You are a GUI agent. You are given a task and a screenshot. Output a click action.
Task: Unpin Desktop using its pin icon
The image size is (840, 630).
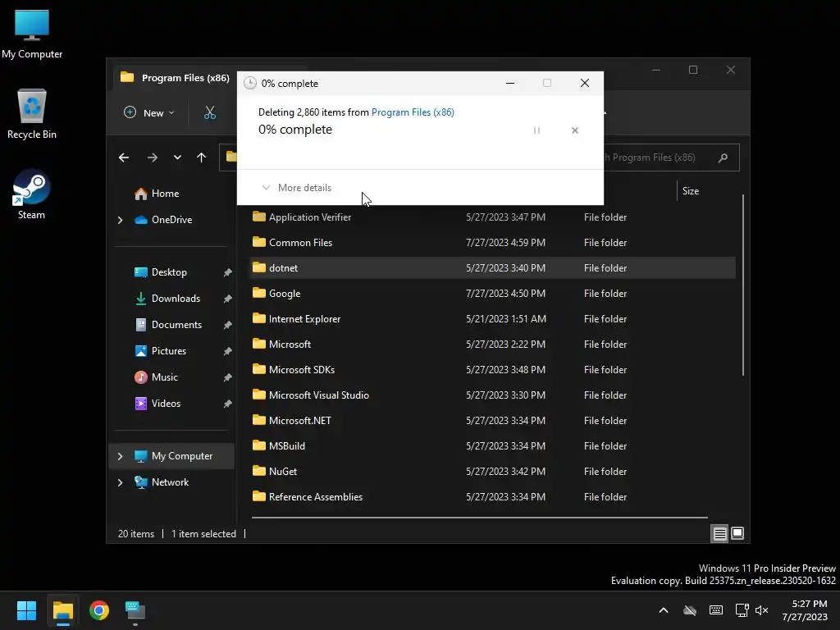[228, 272]
